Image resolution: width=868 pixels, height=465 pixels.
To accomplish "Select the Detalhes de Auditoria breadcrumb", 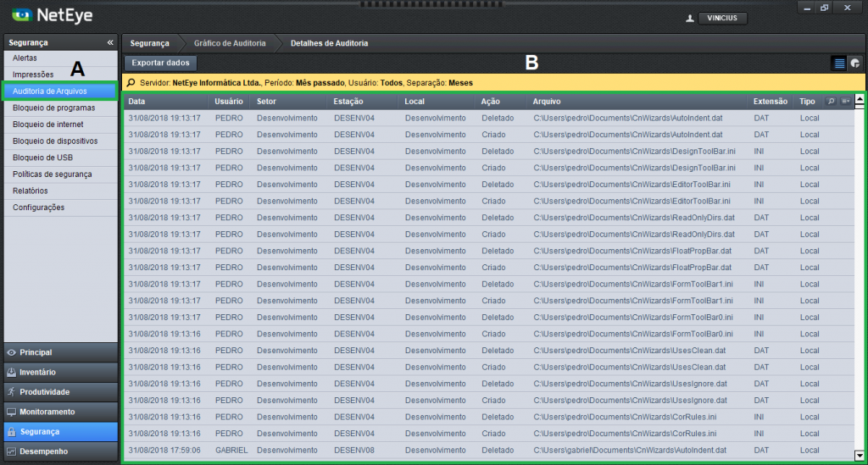I will coord(330,43).
